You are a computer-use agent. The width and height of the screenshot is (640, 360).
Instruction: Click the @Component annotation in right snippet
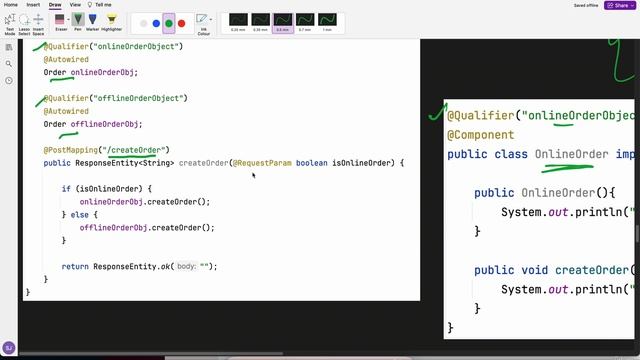pyautogui.click(x=480, y=135)
